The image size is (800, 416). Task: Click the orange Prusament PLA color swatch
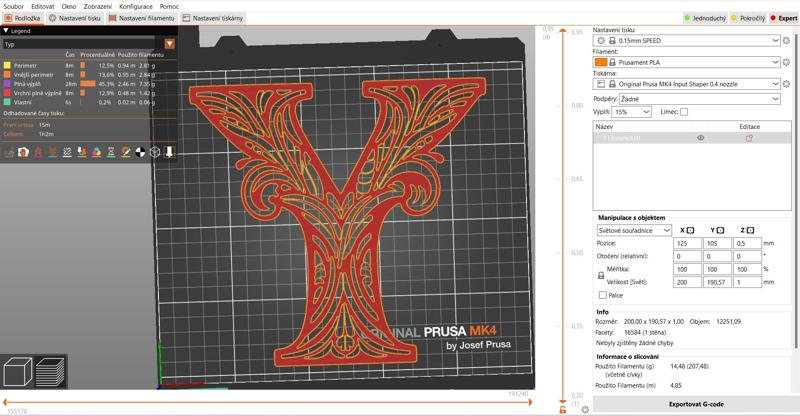coord(601,62)
